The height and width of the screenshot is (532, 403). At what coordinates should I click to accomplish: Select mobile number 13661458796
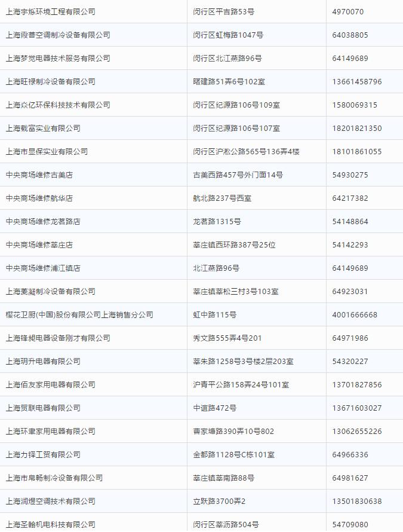click(357, 82)
